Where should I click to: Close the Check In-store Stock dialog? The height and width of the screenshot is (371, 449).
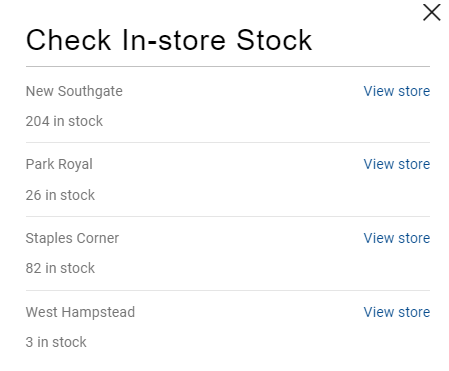(x=432, y=12)
